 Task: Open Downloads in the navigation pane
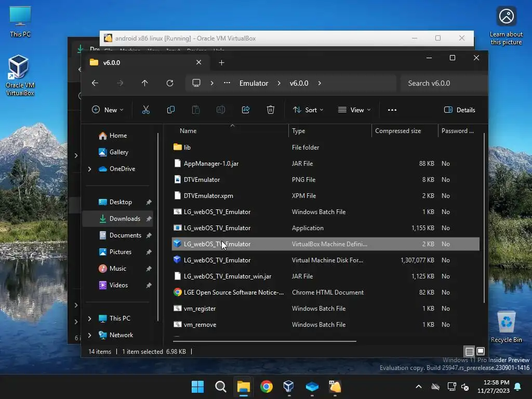(118, 219)
